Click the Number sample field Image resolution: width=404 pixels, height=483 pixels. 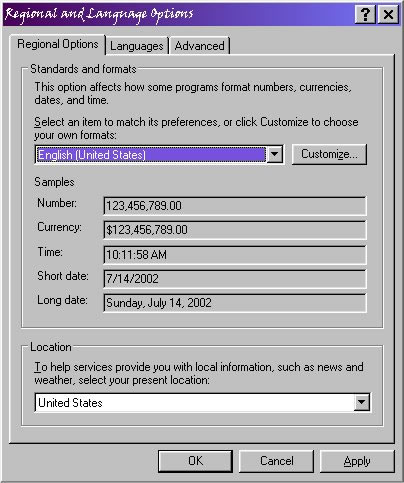point(235,206)
